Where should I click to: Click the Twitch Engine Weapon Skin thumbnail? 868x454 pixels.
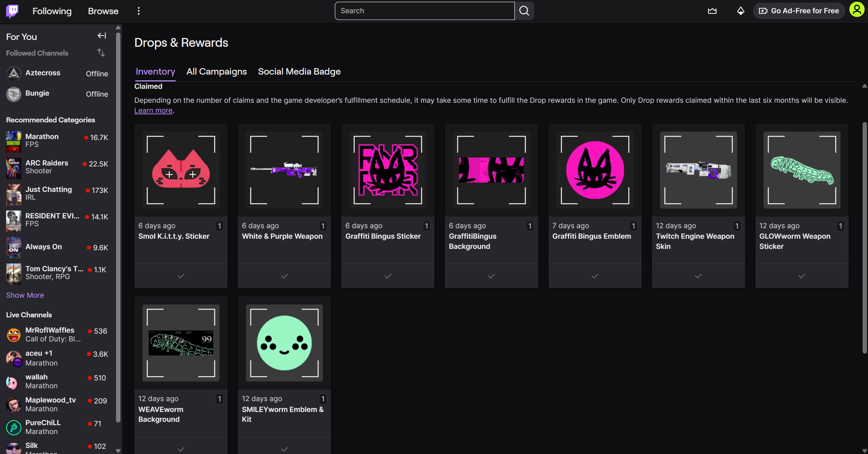pos(698,170)
